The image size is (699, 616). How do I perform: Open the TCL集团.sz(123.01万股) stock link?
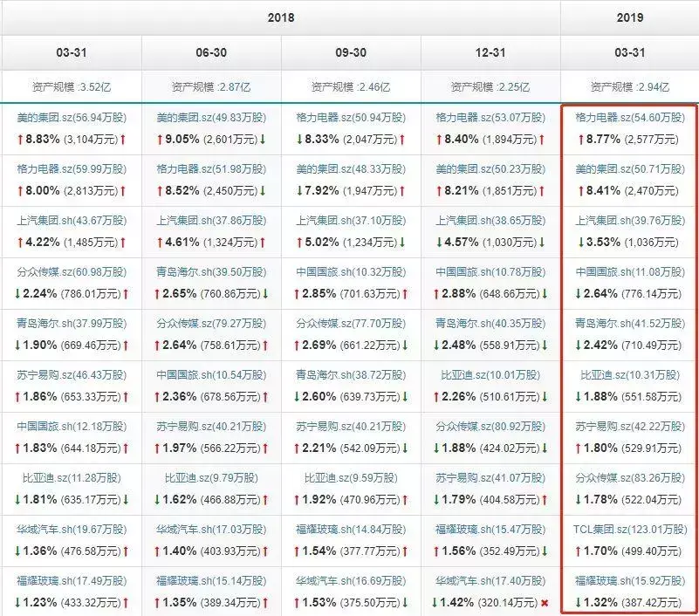(629, 530)
